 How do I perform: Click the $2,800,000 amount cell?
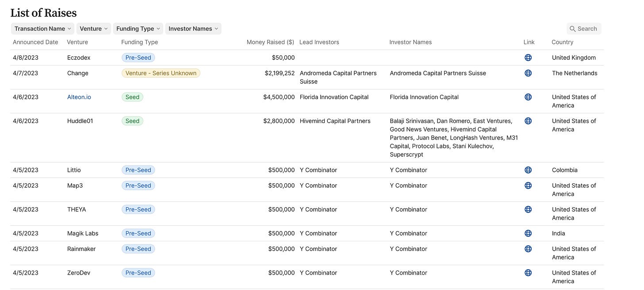(279, 121)
